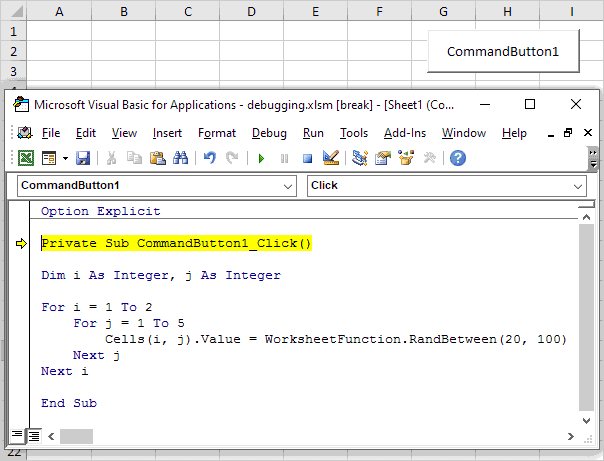Click the horizontal scroll left arrow
The height and width of the screenshot is (461, 604).
point(51,436)
